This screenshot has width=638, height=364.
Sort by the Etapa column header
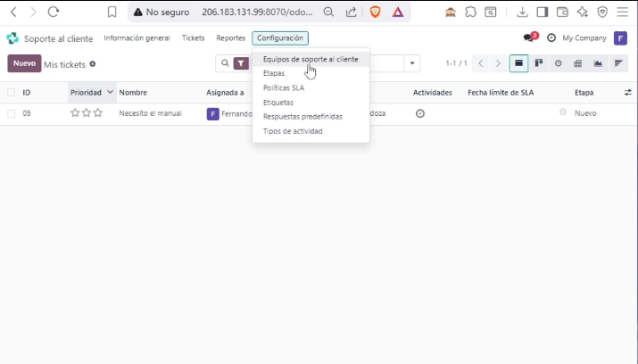coord(584,93)
